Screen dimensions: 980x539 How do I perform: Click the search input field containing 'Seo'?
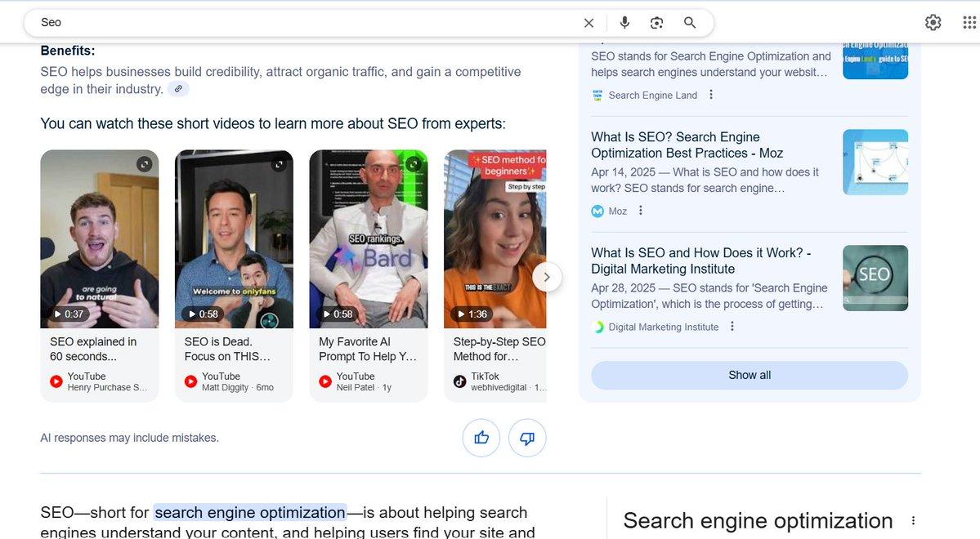[307, 23]
